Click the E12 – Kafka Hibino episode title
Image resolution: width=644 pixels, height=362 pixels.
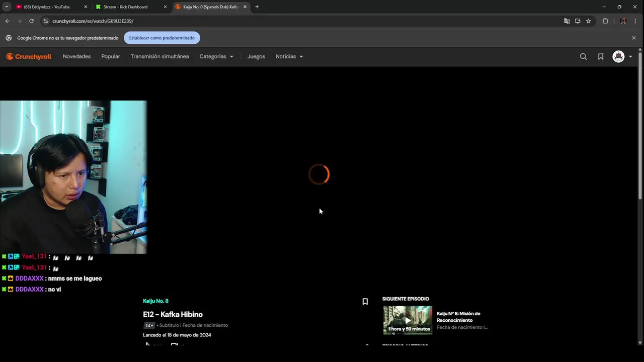[173, 314]
